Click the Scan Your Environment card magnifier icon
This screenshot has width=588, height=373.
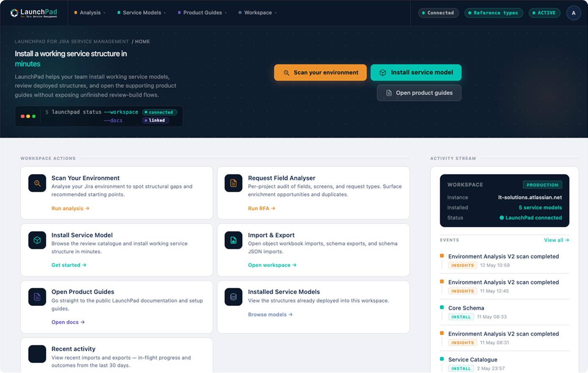(x=37, y=183)
